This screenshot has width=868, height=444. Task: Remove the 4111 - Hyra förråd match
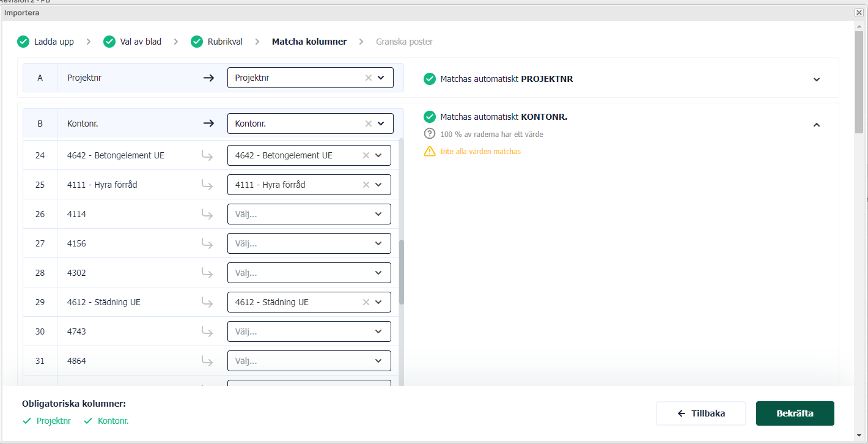coord(366,185)
